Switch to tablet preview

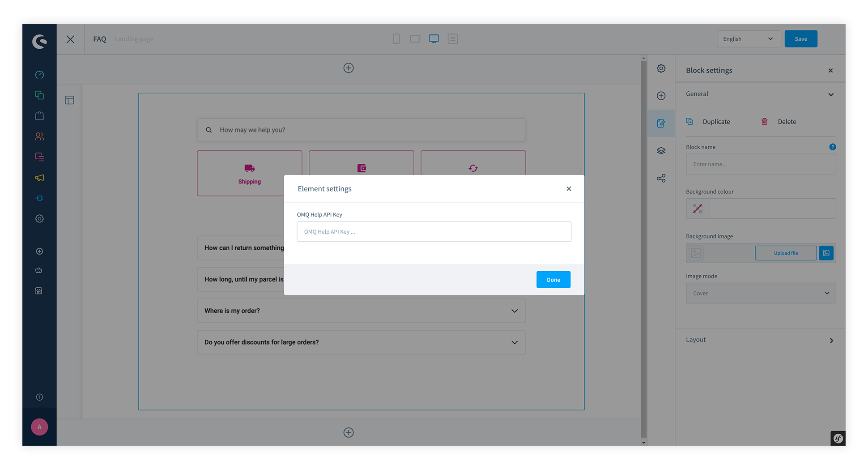tap(415, 39)
